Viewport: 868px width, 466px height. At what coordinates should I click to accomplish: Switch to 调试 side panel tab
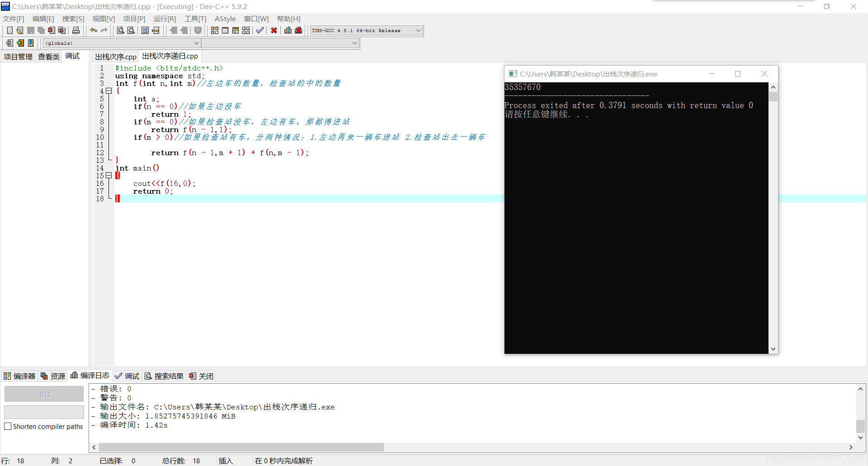(x=72, y=56)
